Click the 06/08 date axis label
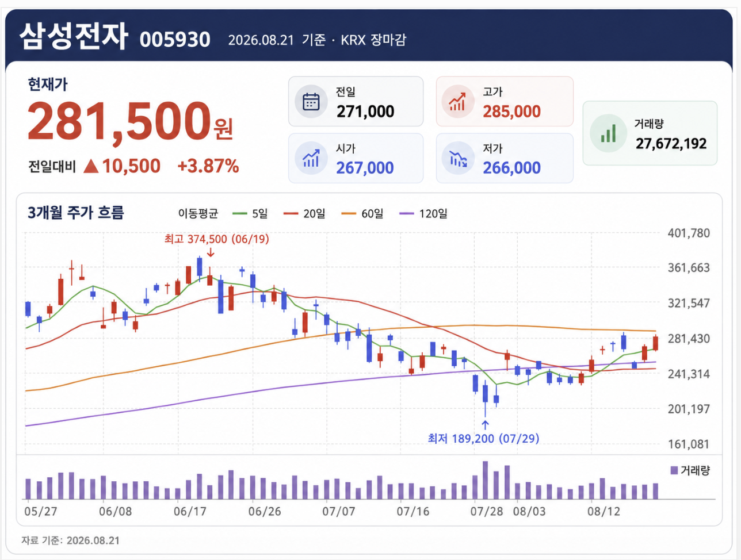741x560 pixels. (x=116, y=511)
